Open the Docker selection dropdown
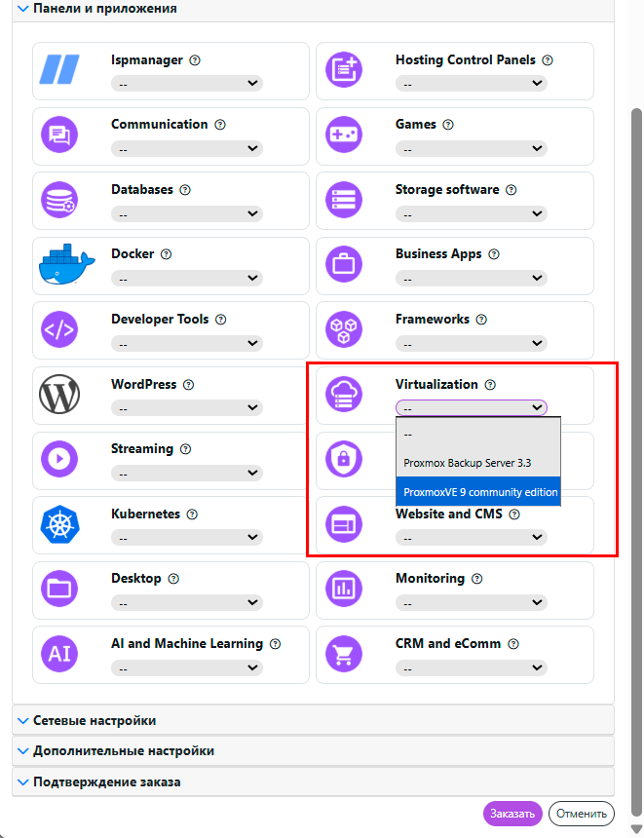This screenshot has height=838, width=644. pyautogui.click(x=187, y=279)
